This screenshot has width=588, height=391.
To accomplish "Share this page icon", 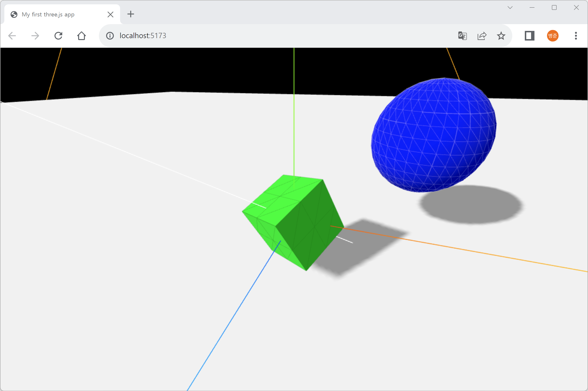I will pos(482,36).
